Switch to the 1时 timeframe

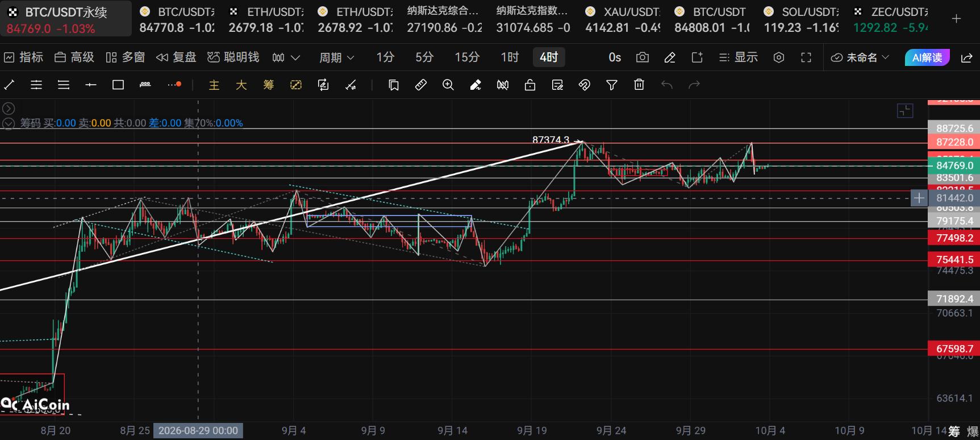tap(510, 57)
